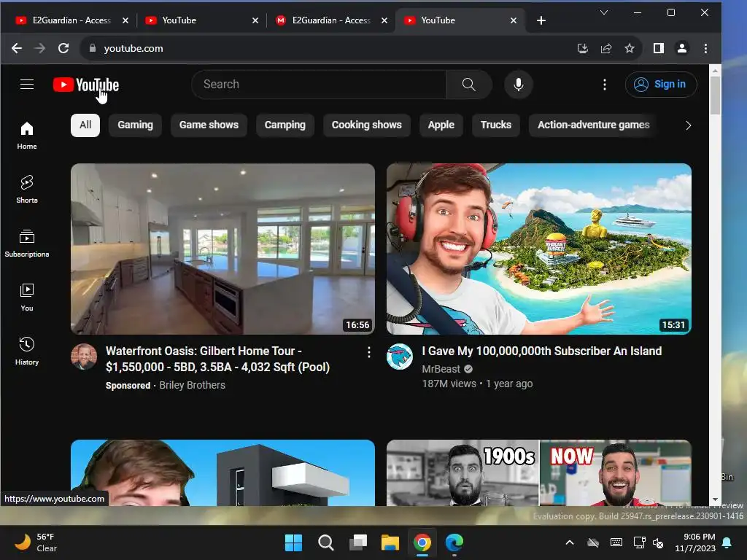The image size is (747, 560).
Task: Click in the YouTube Search field
Action: tap(320, 85)
